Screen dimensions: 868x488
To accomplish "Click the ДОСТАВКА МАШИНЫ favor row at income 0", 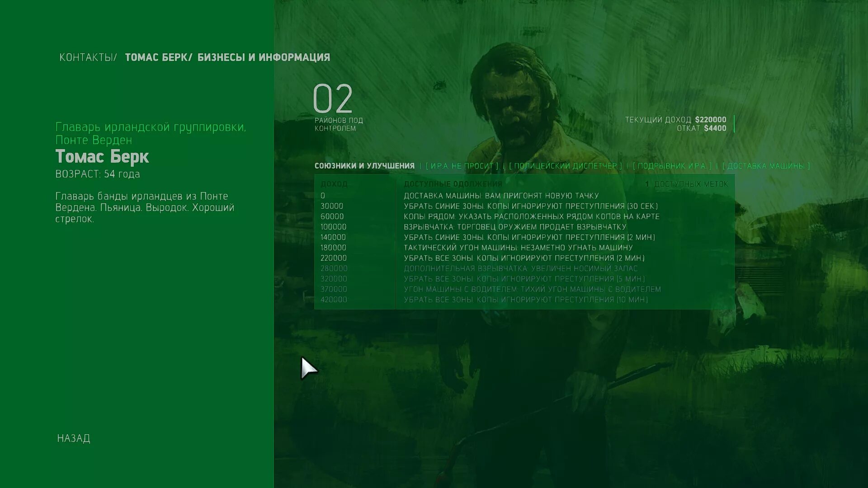I will point(501,196).
